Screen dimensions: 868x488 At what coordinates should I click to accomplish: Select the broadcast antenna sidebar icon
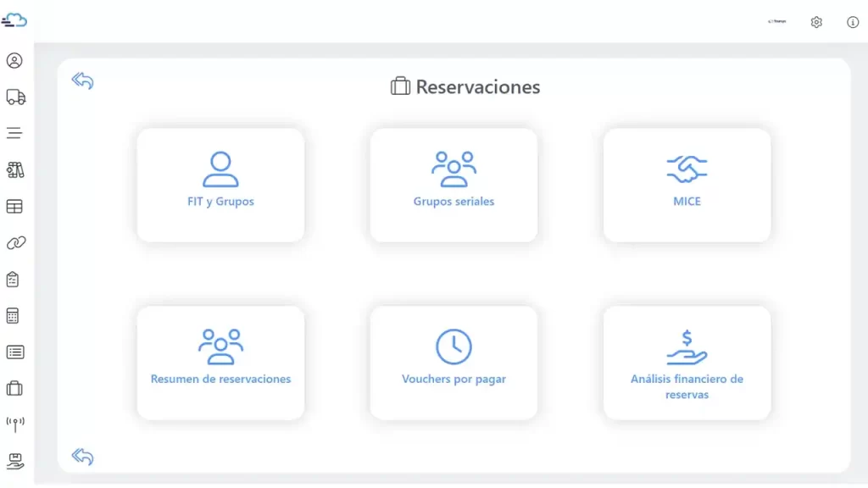[x=14, y=424]
